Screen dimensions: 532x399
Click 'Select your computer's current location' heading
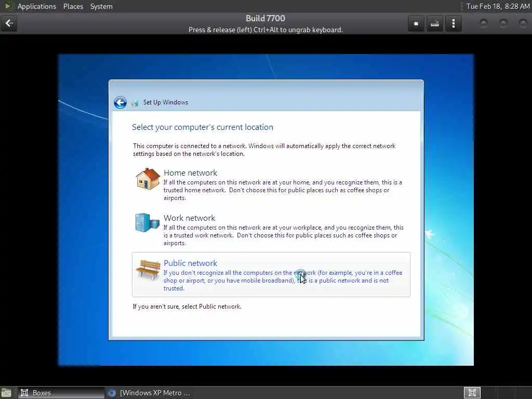[x=203, y=127]
